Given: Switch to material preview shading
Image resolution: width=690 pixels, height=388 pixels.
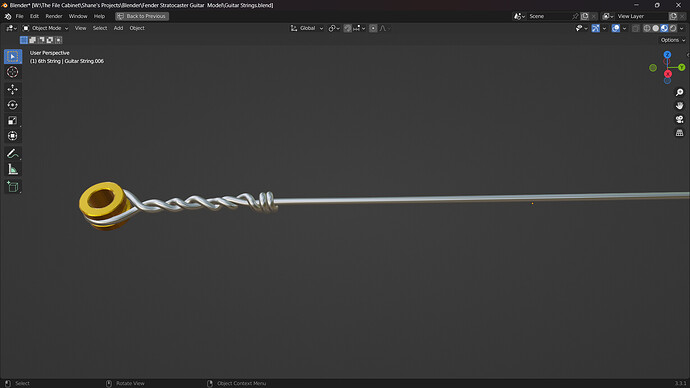Looking at the screenshot, I should tap(664, 28).
